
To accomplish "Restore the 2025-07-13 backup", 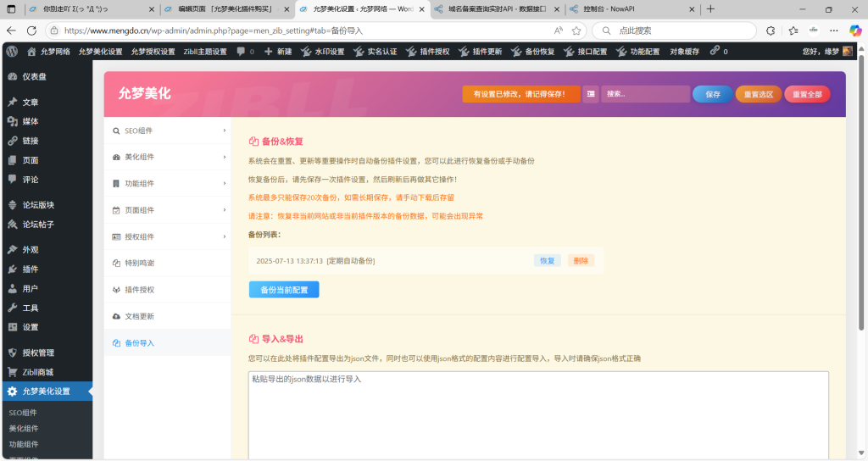I will 548,261.
